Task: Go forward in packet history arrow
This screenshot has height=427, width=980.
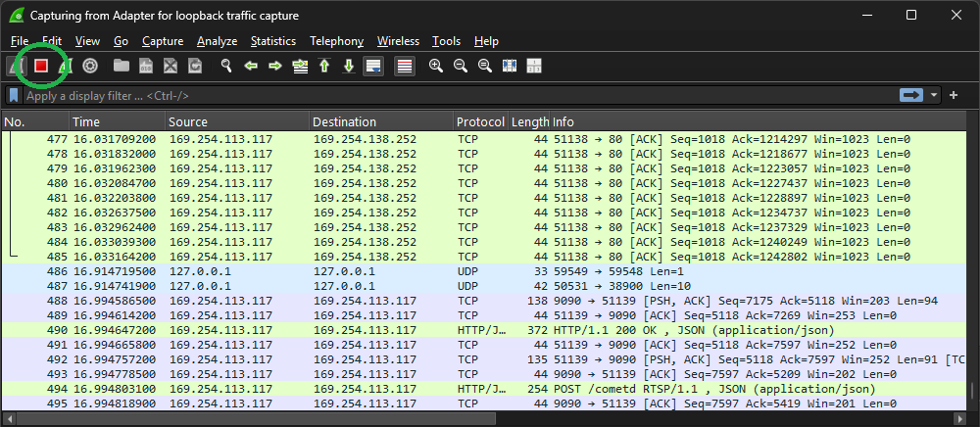Action: (275, 66)
